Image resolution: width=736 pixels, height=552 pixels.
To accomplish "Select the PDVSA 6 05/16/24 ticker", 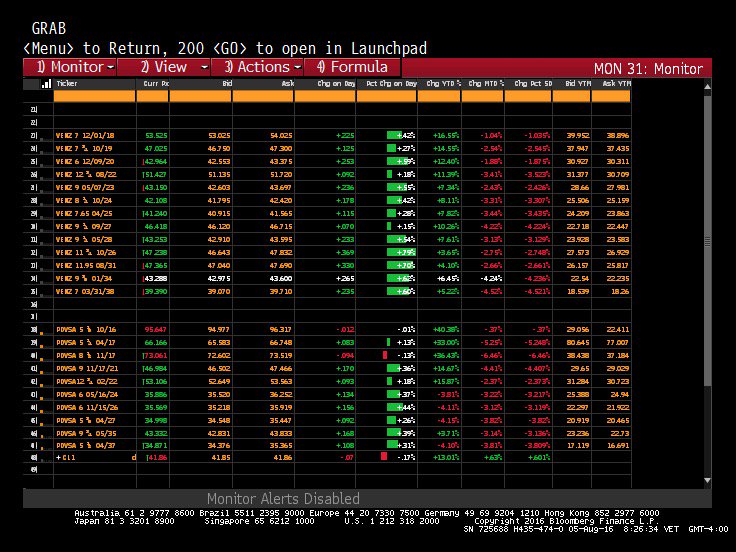I will tap(87, 395).
